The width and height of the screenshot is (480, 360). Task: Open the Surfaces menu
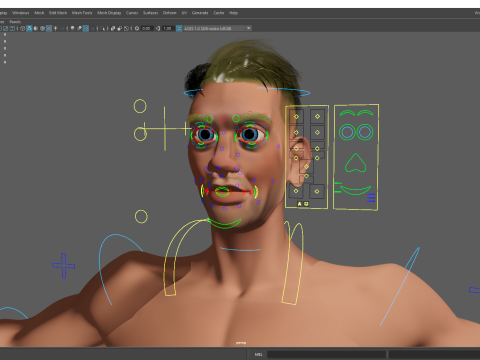pos(151,13)
